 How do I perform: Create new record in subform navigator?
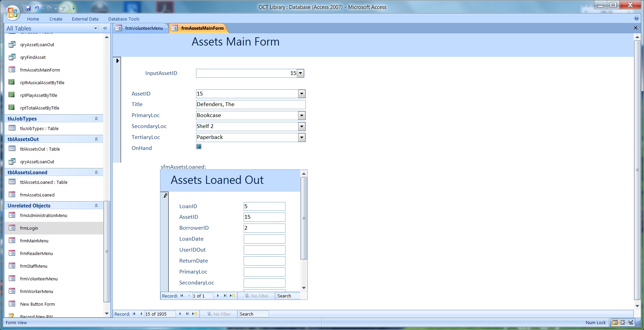[x=232, y=296]
